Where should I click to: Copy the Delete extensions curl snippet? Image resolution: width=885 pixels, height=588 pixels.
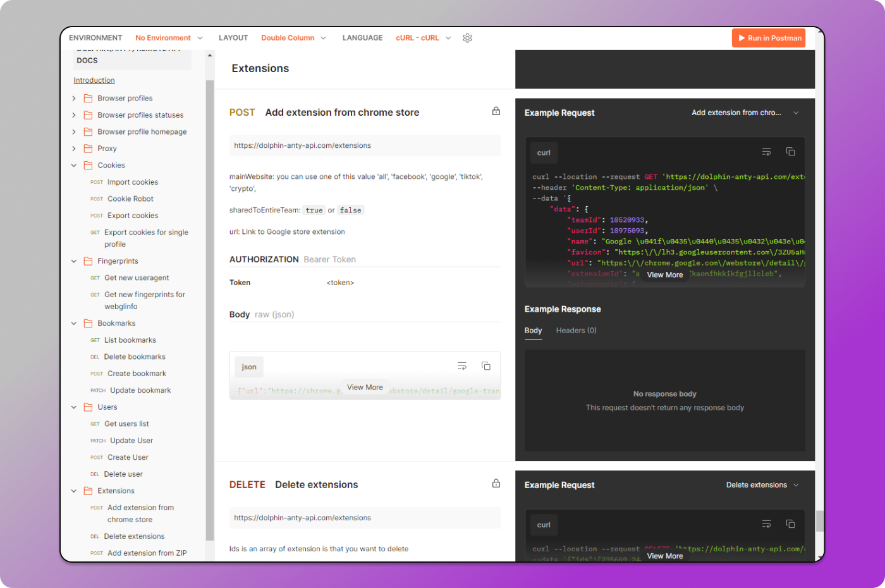coord(790,524)
